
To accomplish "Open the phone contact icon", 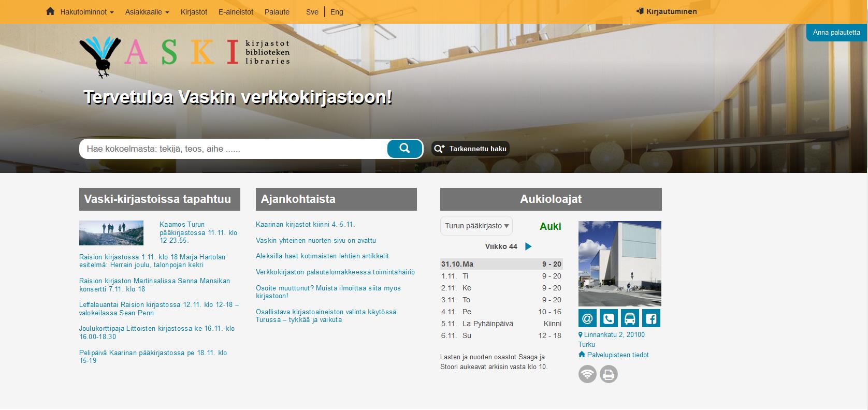I will pos(609,318).
